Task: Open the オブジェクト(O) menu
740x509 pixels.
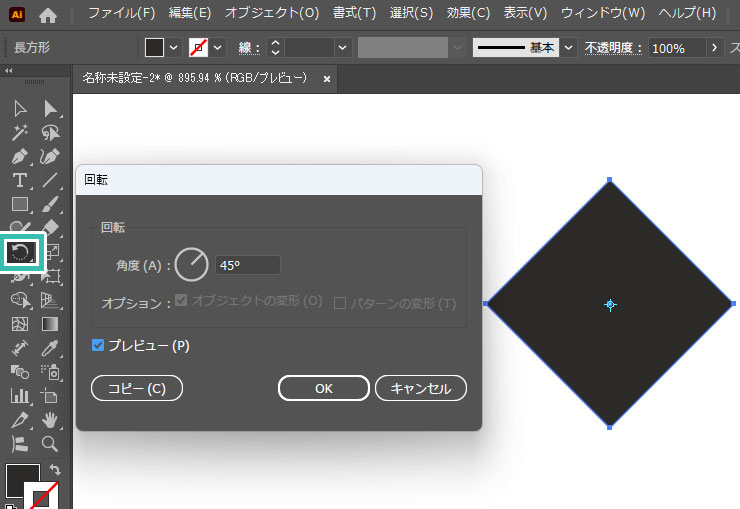Action: [x=272, y=14]
